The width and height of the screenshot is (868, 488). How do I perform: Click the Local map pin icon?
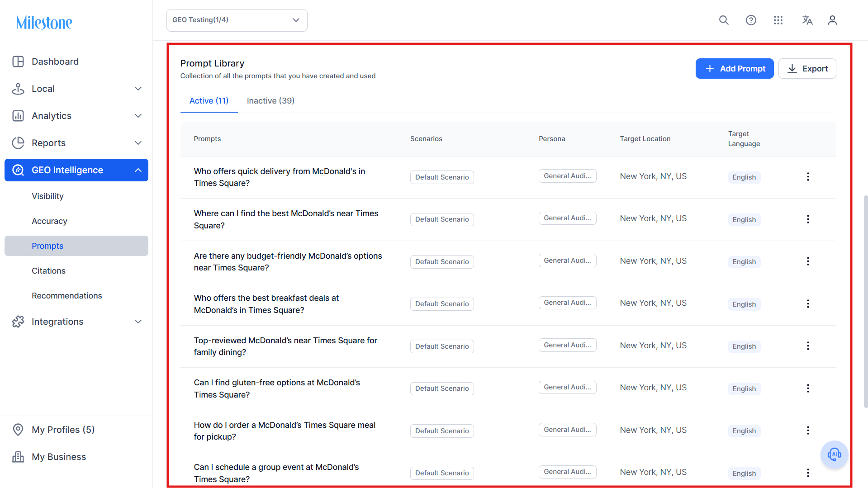point(18,89)
